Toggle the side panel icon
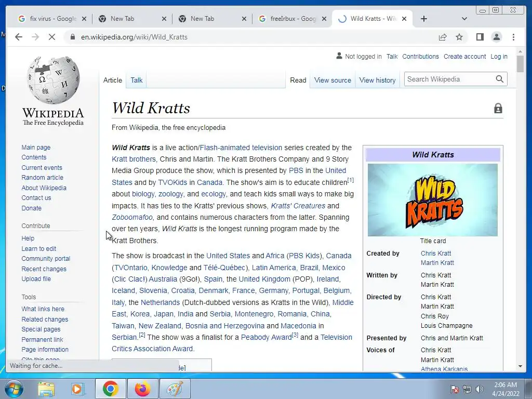532x399 pixels. 480,37
